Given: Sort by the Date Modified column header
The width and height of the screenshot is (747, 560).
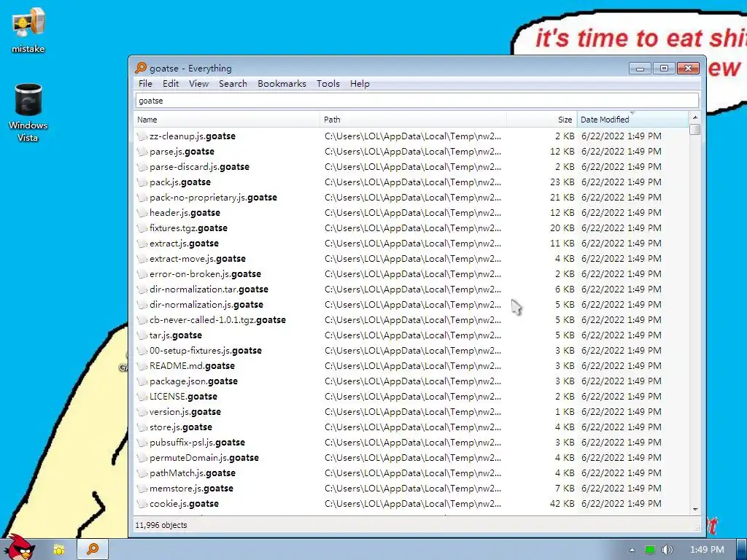Looking at the screenshot, I should pyautogui.click(x=632, y=120).
